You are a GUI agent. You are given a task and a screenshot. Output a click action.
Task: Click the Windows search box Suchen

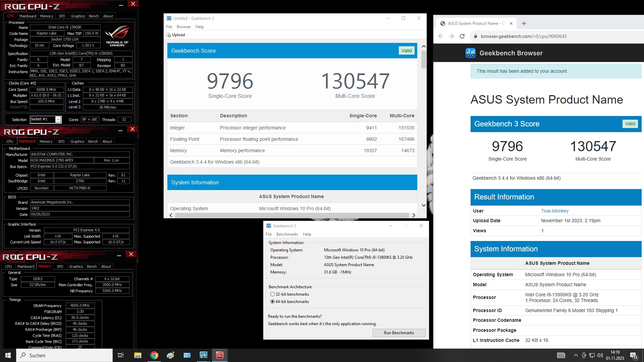64,355
